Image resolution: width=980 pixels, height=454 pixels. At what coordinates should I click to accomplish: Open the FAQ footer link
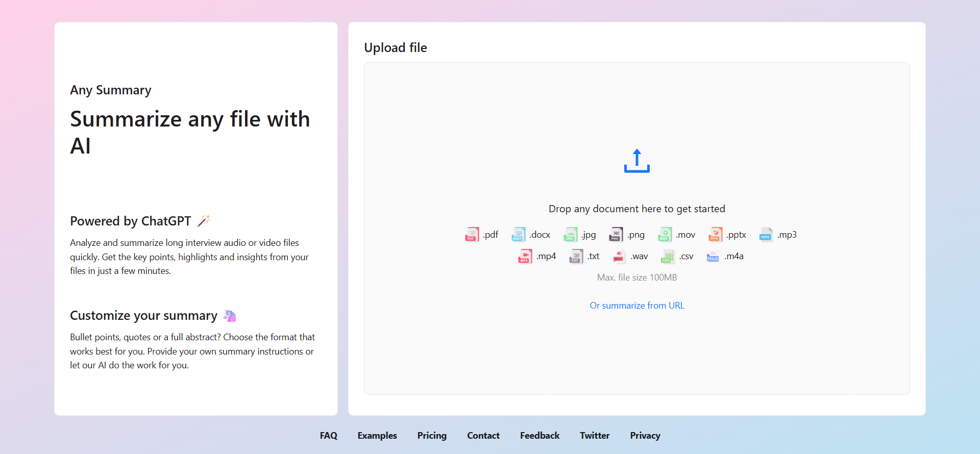click(x=329, y=436)
